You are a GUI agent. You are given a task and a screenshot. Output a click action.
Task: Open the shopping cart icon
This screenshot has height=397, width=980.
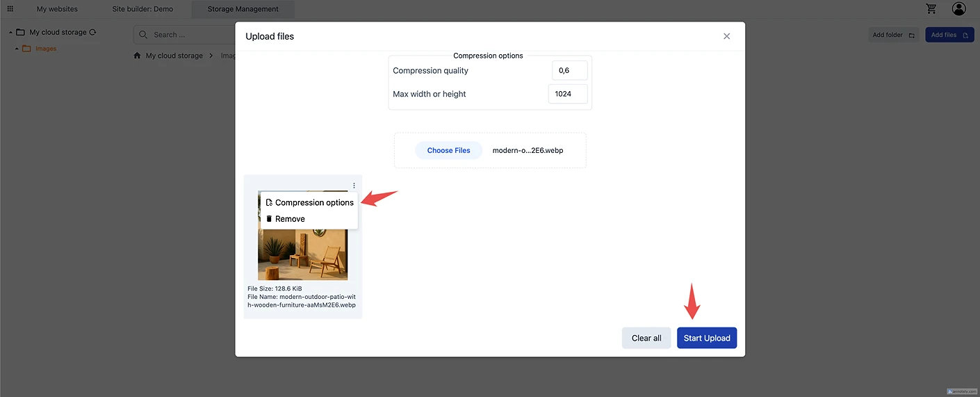[931, 9]
